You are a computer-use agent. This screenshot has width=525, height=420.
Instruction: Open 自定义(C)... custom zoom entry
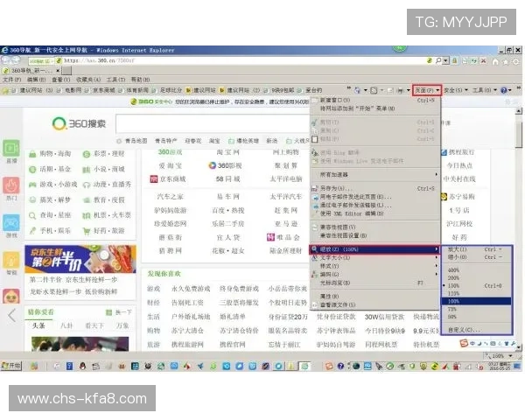point(477,330)
